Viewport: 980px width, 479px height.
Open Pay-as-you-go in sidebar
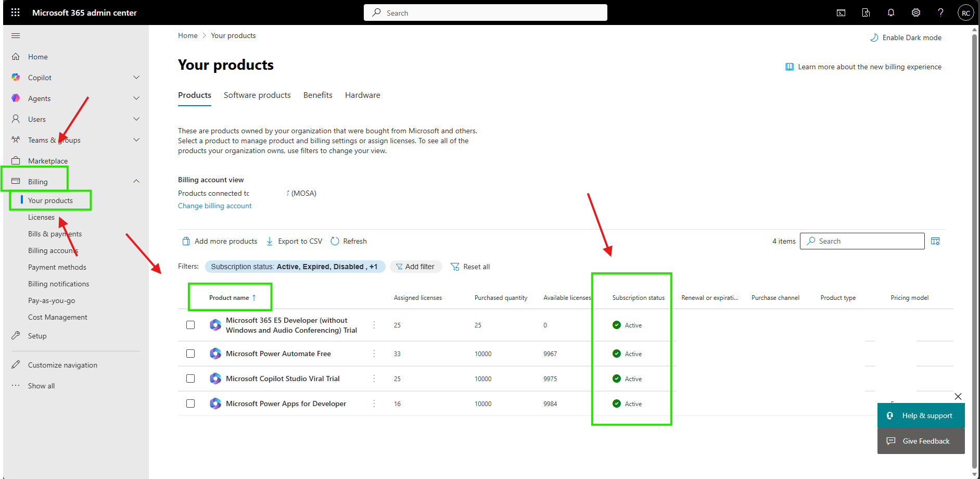coord(52,300)
